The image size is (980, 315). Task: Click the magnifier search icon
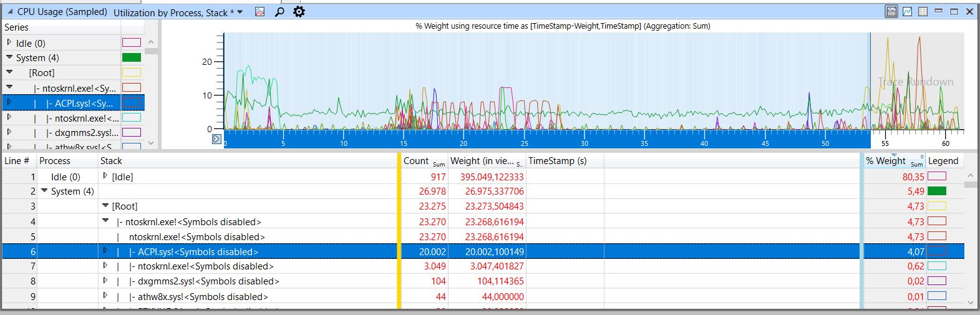(279, 12)
